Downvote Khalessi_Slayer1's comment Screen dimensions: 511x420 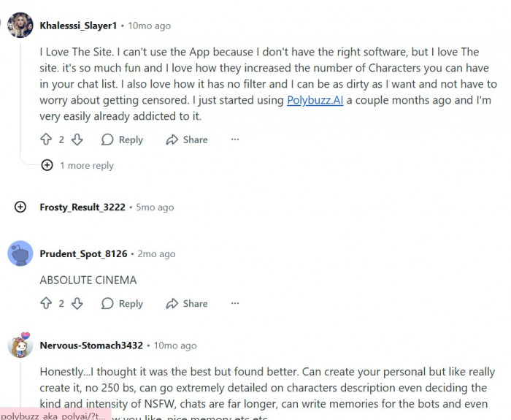coord(77,140)
